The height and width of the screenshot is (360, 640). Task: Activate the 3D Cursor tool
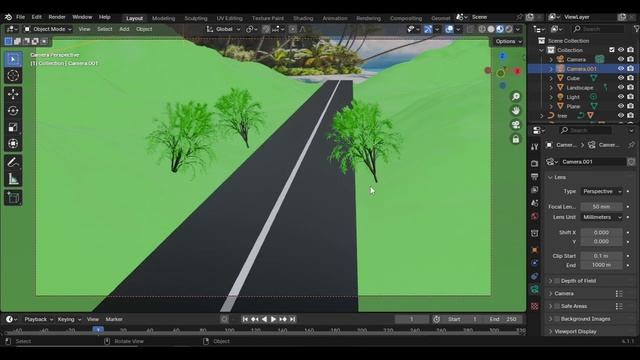point(13,76)
